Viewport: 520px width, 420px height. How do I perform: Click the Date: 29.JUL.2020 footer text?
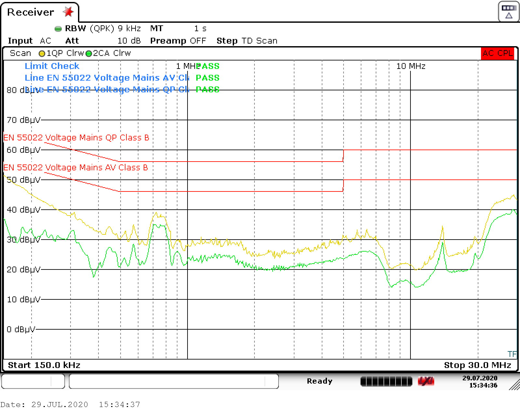70,405
